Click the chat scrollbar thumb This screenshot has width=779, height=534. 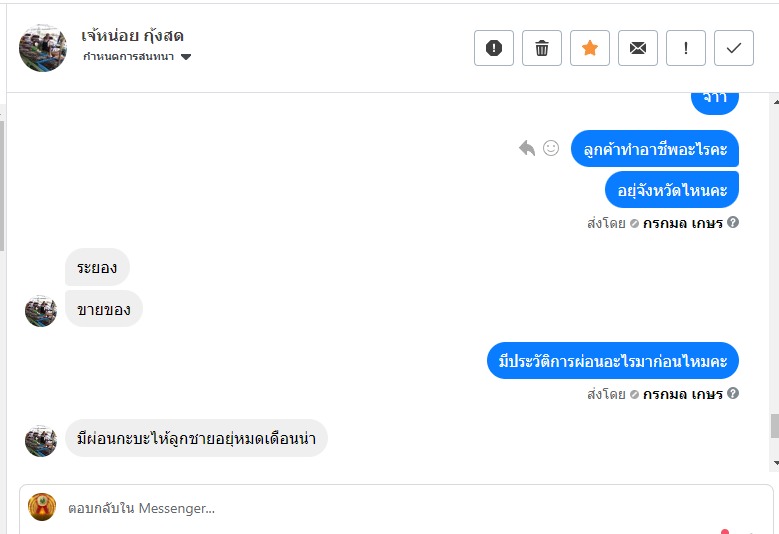click(x=774, y=425)
